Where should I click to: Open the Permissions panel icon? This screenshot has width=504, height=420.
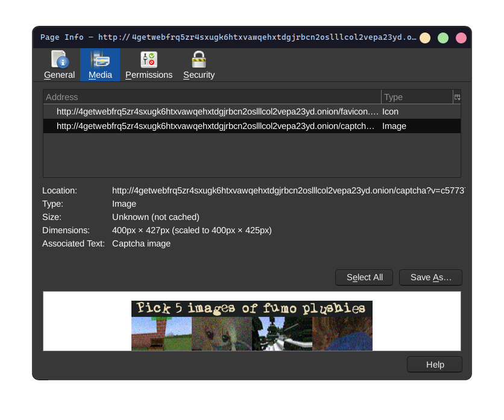(x=148, y=60)
